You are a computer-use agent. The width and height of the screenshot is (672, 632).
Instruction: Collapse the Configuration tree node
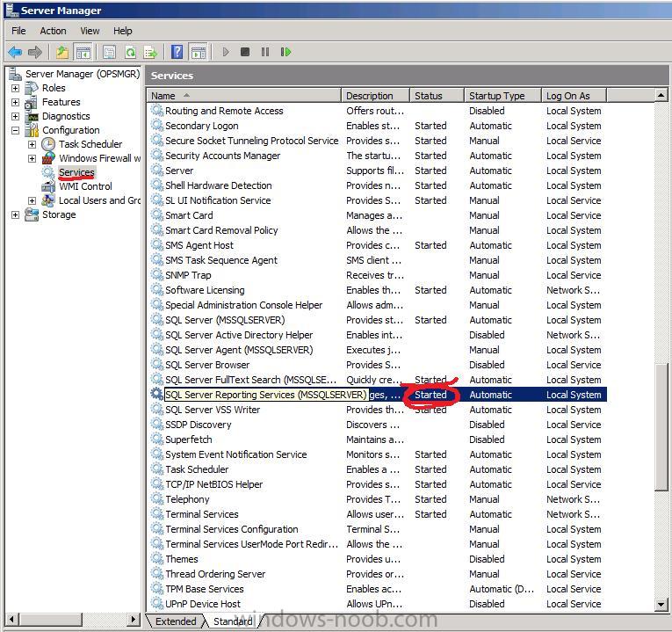(x=16, y=130)
